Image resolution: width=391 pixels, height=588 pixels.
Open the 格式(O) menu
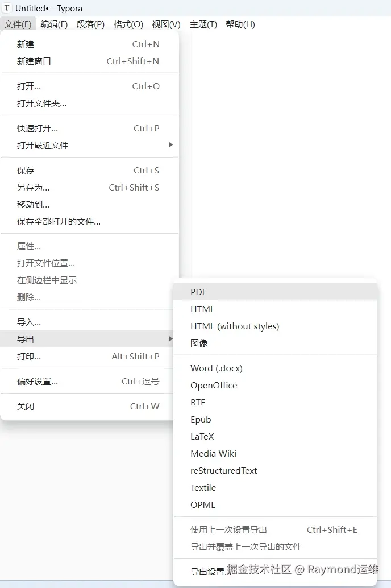click(x=128, y=24)
